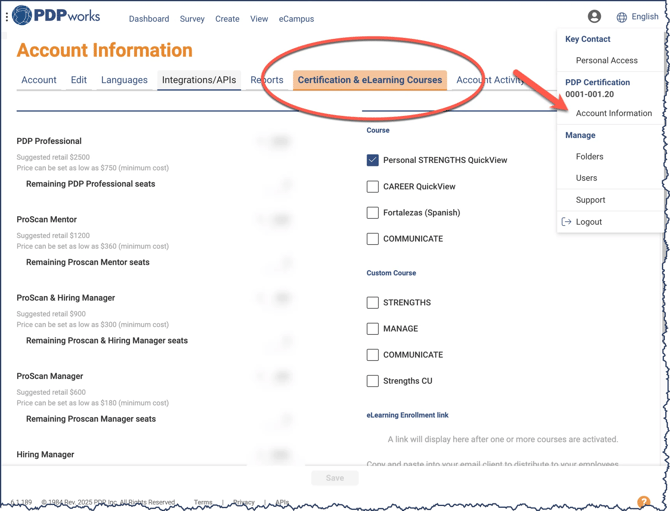Click the globe language icon

pyautogui.click(x=622, y=17)
